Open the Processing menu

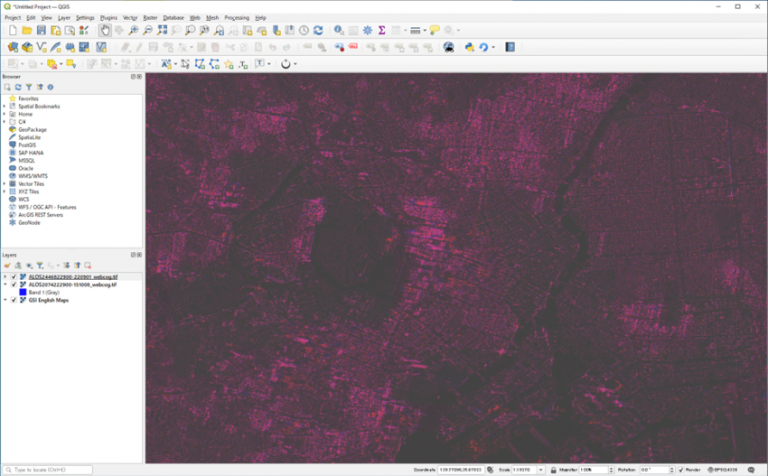coord(237,18)
